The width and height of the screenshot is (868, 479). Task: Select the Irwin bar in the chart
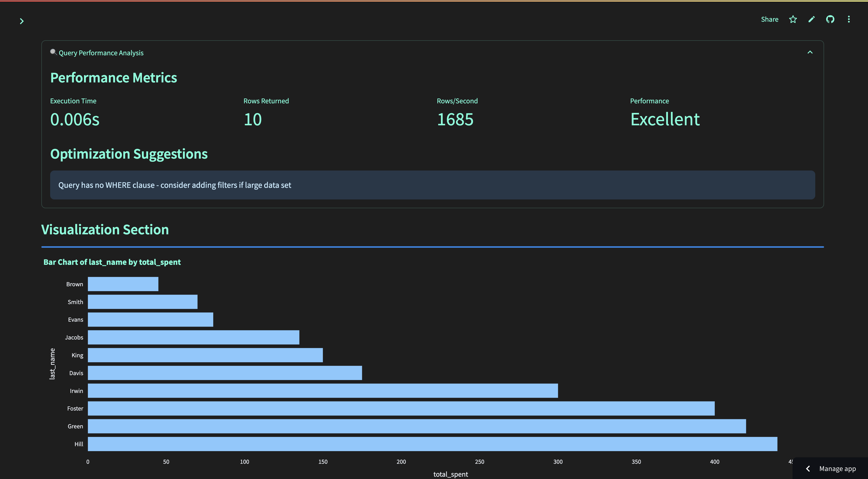click(x=323, y=391)
